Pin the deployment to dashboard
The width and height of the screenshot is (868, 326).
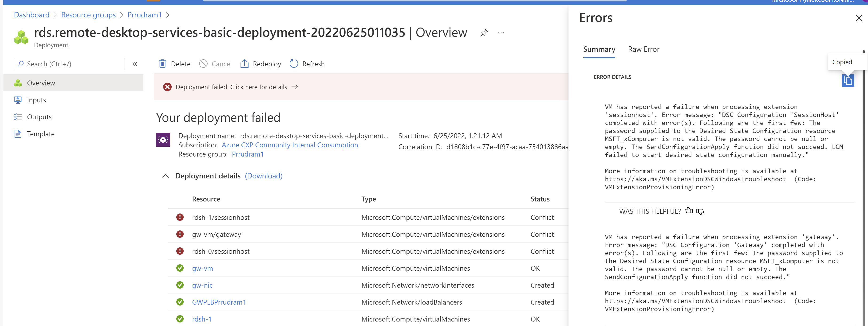pyautogui.click(x=484, y=32)
